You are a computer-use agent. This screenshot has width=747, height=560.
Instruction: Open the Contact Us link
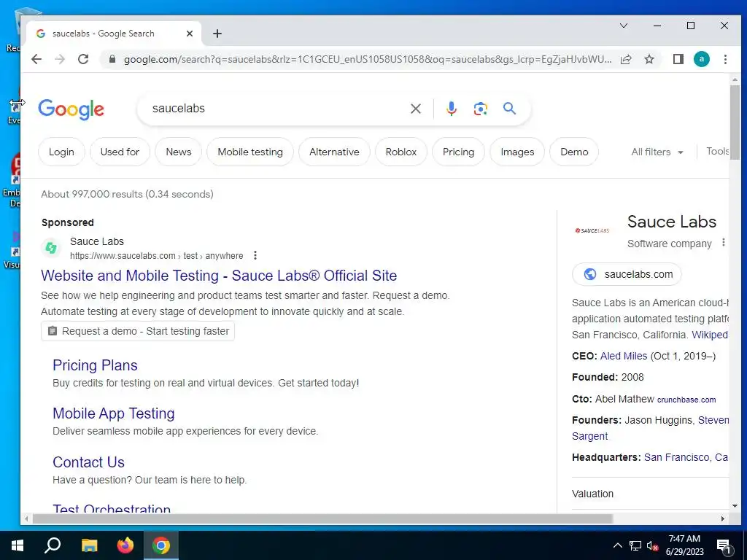coord(88,462)
